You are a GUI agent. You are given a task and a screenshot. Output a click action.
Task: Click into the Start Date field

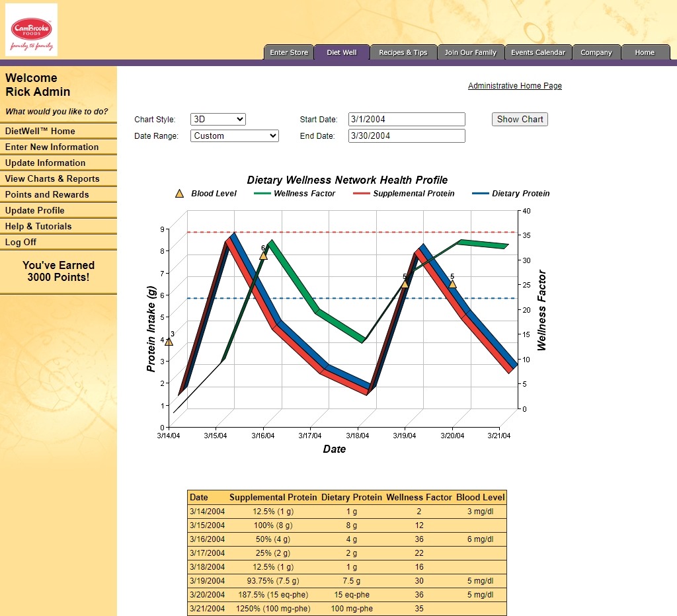click(x=406, y=120)
